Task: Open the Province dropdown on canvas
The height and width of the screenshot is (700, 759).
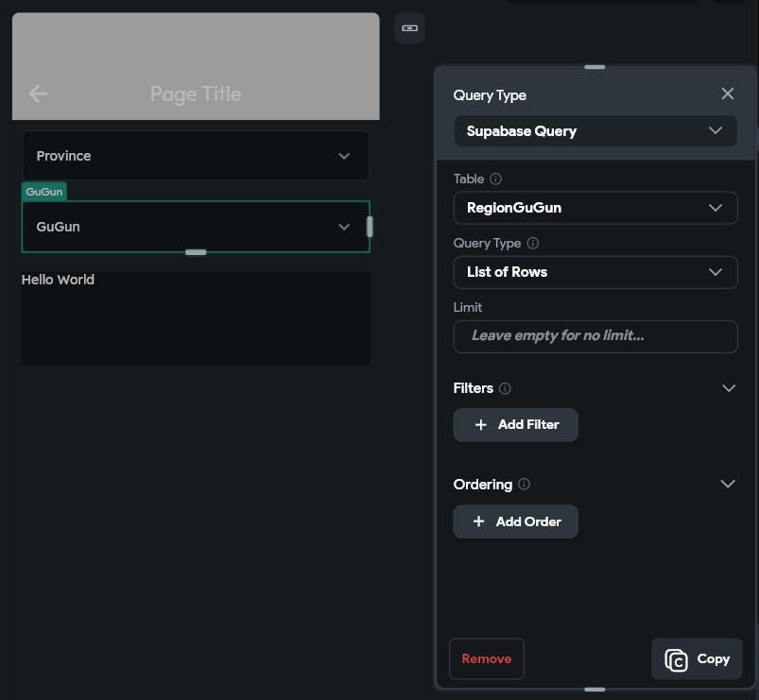Action: pyautogui.click(x=196, y=156)
